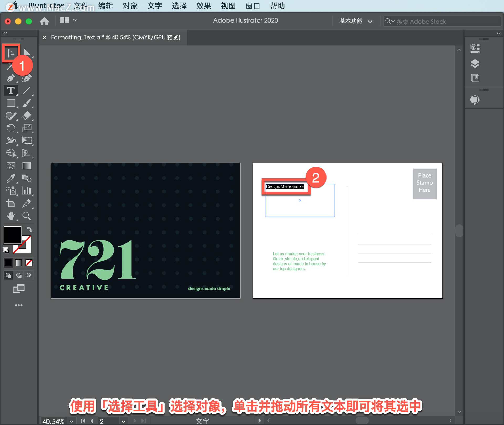
Task: Select the Rectangle tool
Action: coord(11,103)
